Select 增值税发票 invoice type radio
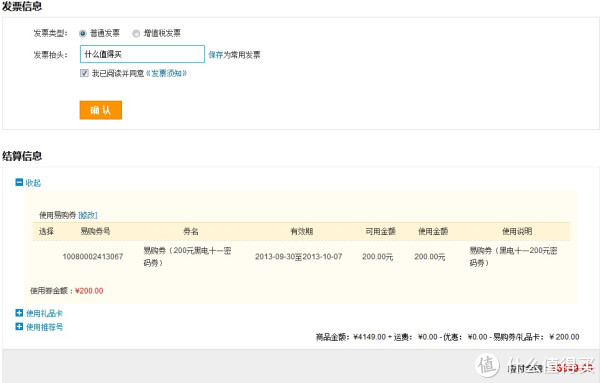600x383 pixels. coord(136,34)
